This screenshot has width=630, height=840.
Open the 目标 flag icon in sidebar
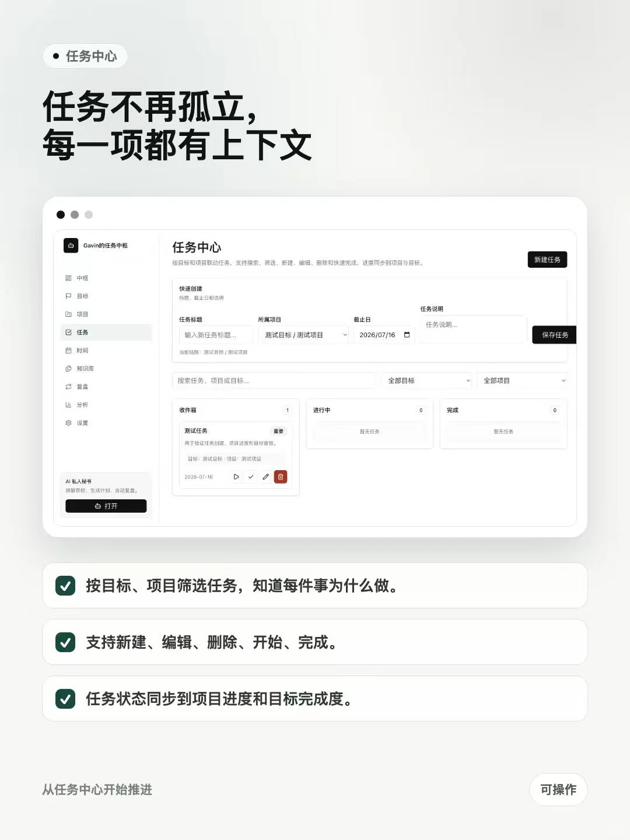(68, 296)
